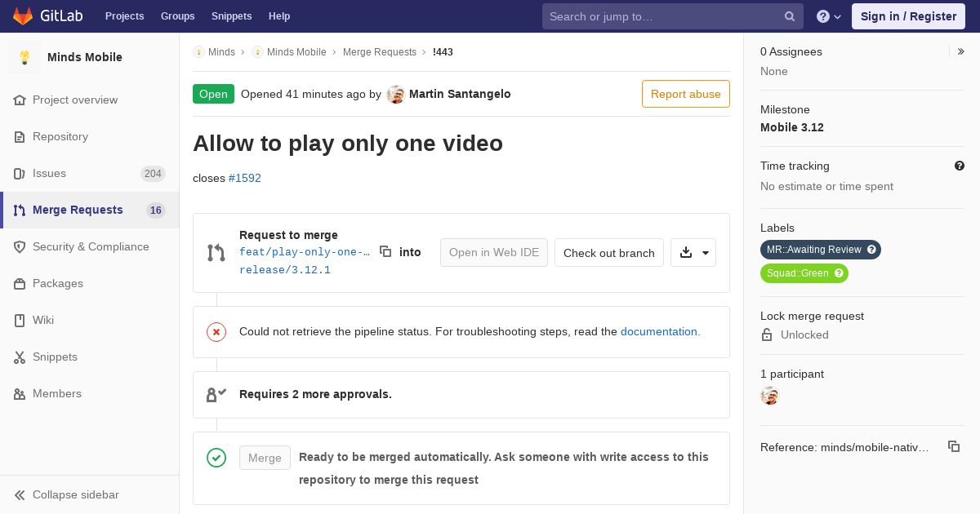The height and width of the screenshot is (514, 980).
Task: Click the Minds Mobile lightbulb avatar
Action: click(24, 57)
